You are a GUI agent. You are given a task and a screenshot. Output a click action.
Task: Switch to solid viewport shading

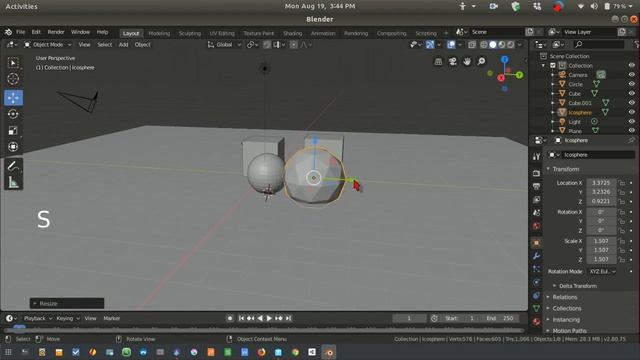click(493, 45)
